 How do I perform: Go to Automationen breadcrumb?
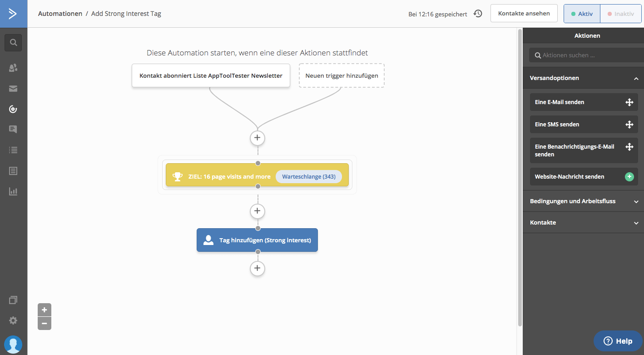click(x=60, y=14)
